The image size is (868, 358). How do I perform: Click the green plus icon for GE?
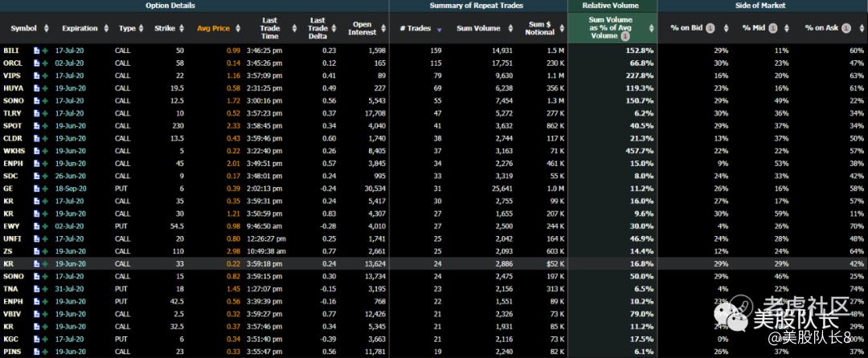(44, 189)
